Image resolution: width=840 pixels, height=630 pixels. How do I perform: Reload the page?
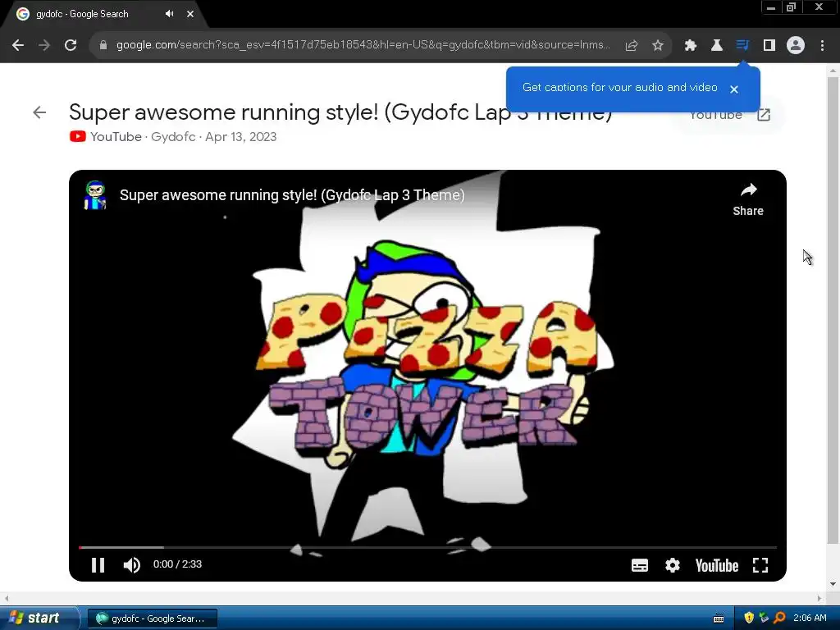71,45
